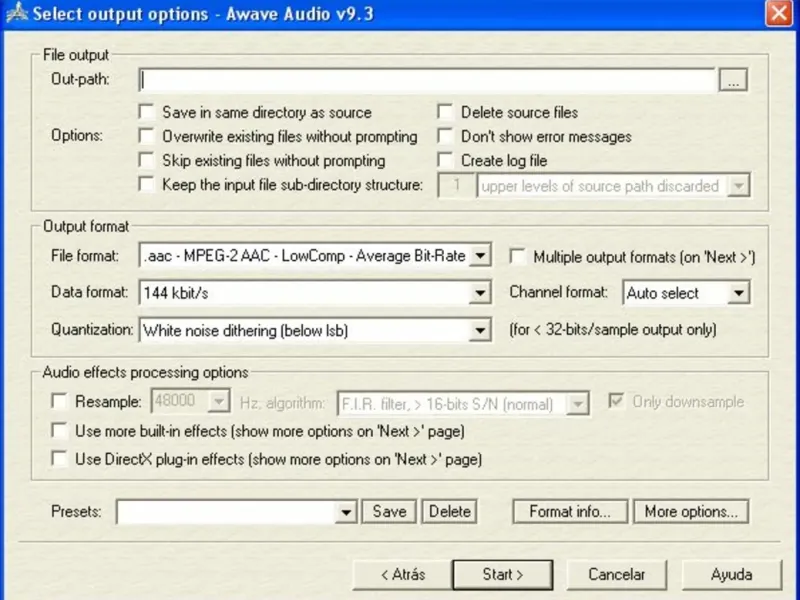Browse for out-path with the '...' button
The width and height of the screenshot is (800, 600).
[x=733, y=80]
